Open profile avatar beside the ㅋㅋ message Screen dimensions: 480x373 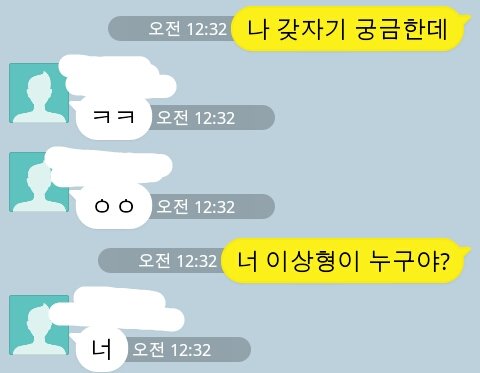point(39,93)
